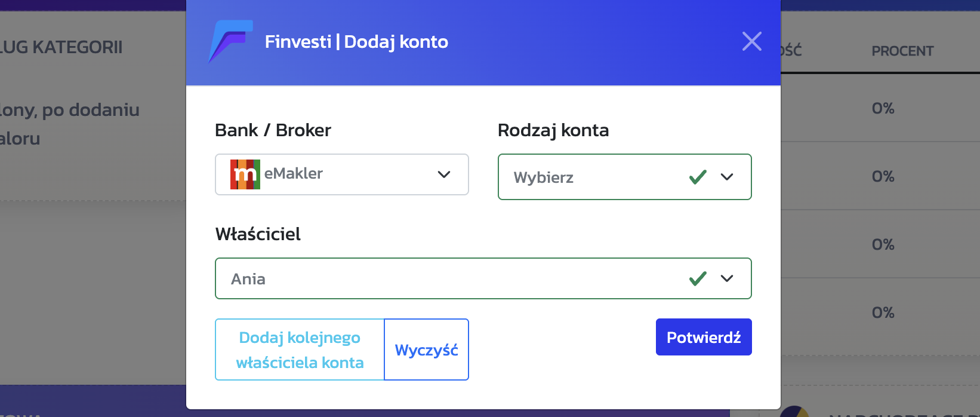Expand the Bank / Broker dropdown arrow

(x=443, y=174)
